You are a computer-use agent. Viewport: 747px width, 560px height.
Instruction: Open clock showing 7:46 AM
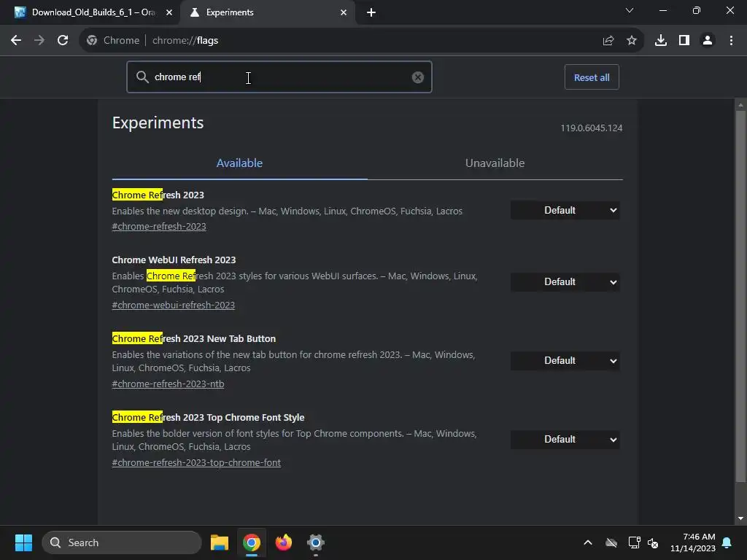(693, 542)
